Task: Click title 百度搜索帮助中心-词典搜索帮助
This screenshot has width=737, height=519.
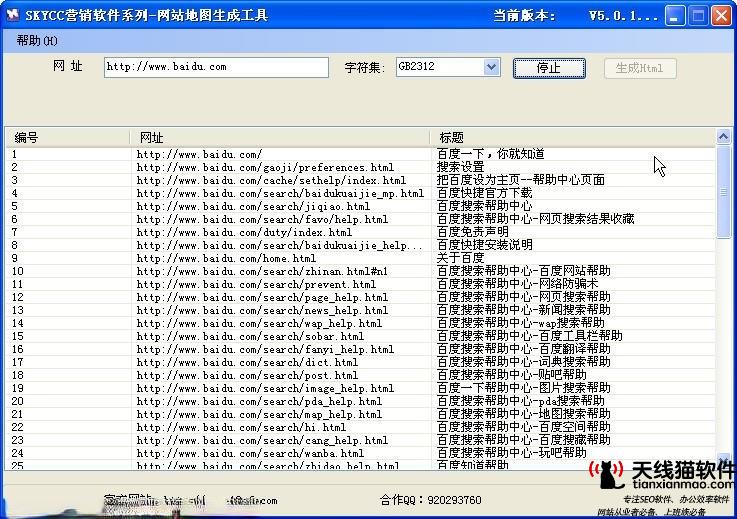Action: [x=523, y=362]
